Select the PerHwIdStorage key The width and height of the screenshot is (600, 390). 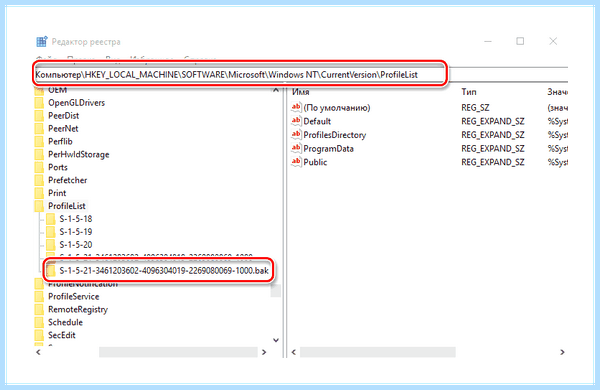78,155
